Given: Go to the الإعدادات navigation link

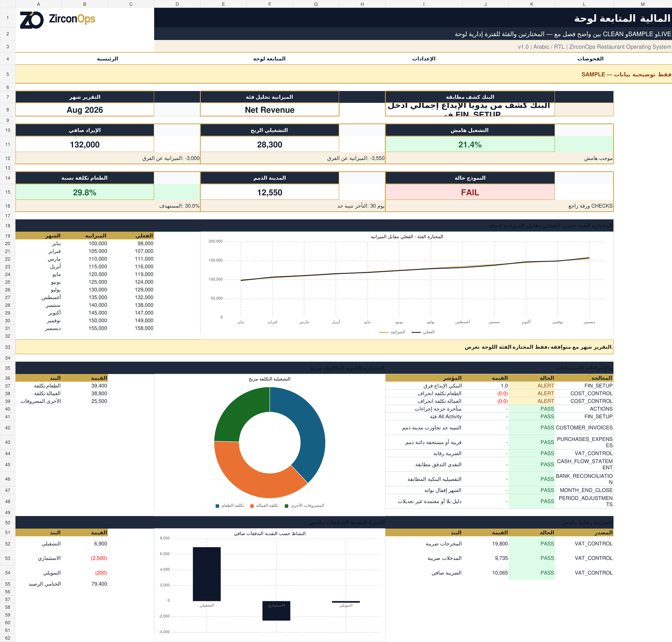Looking at the screenshot, I should [x=424, y=59].
